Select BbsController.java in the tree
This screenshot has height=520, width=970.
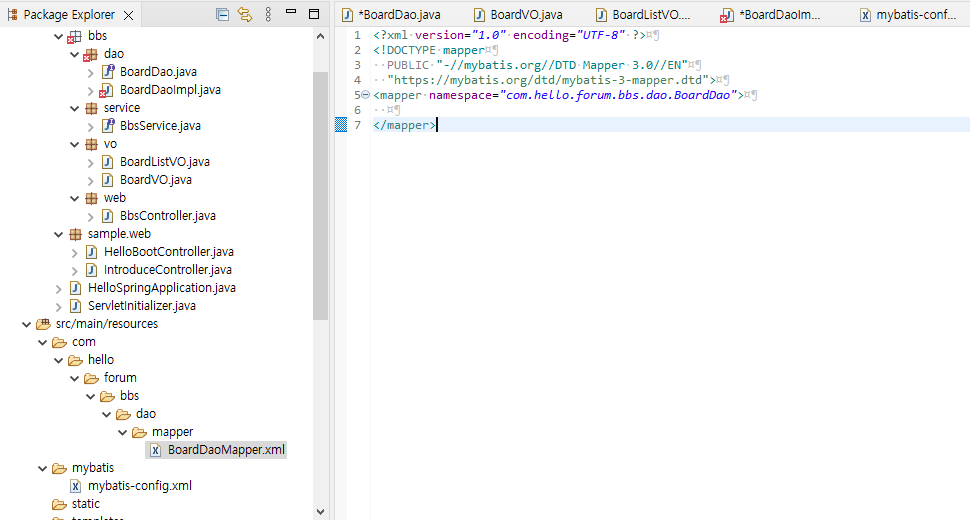[168, 215]
